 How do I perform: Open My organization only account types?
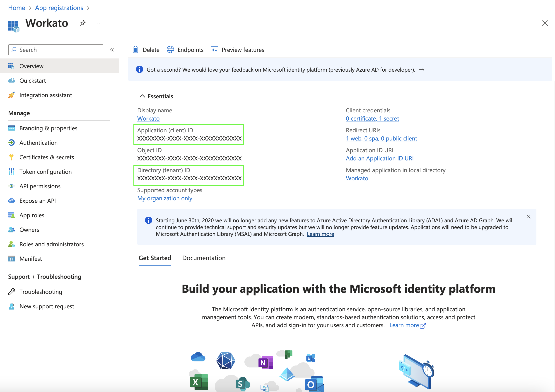pyautogui.click(x=165, y=198)
